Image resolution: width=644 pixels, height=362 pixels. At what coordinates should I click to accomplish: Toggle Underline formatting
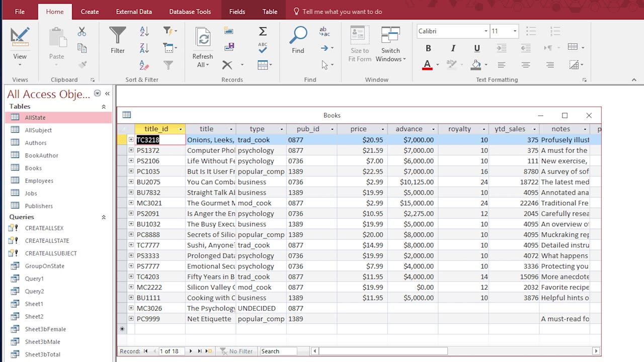pyautogui.click(x=477, y=48)
